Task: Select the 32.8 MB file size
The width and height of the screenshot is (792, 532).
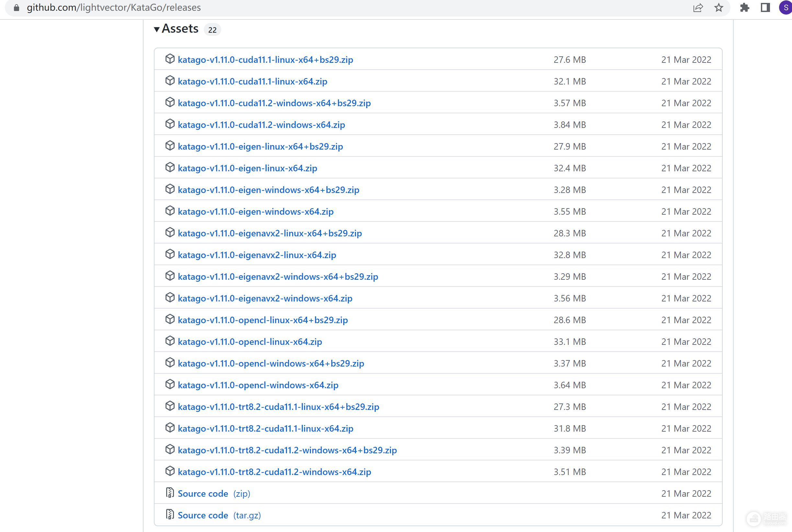Action: [570, 255]
